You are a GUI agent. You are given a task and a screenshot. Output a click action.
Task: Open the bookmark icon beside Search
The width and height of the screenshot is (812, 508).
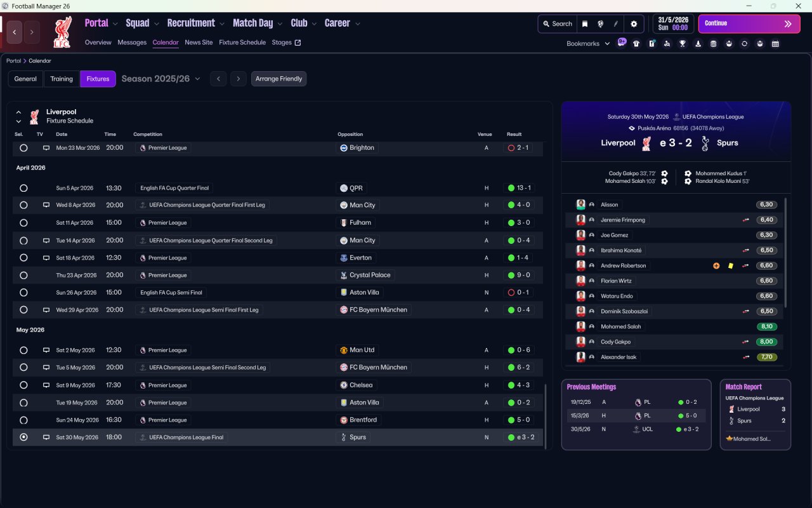click(585, 24)
